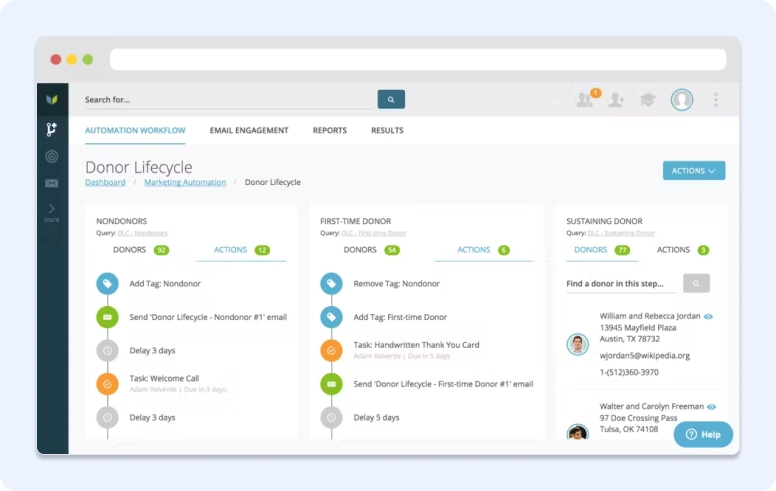
Task: Click the leaf logo in the sidebar
Action: pyautogui.click(x=52, y=99)
